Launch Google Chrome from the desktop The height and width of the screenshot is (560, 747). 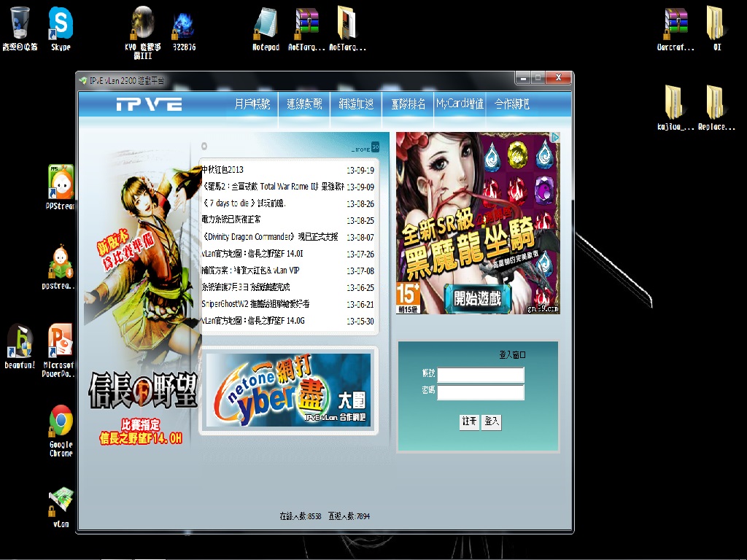tap(61, 430)
